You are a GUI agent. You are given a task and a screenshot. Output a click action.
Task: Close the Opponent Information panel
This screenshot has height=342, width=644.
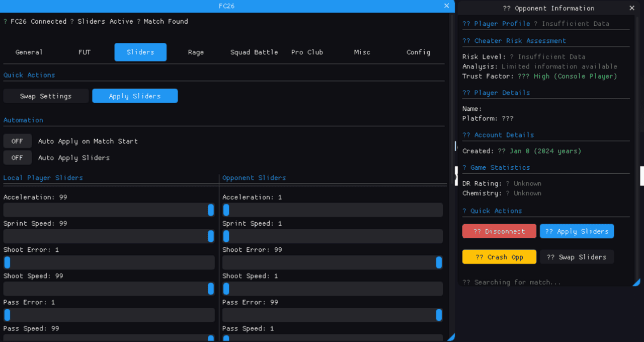(x=632, y=8)
